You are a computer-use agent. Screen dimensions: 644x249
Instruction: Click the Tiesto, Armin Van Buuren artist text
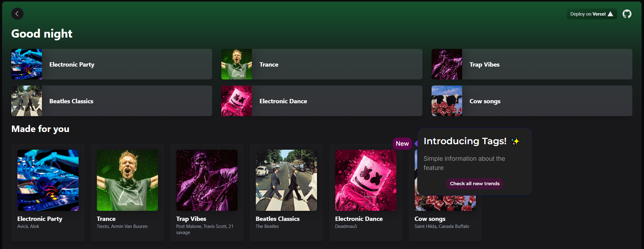pos(122,226)
